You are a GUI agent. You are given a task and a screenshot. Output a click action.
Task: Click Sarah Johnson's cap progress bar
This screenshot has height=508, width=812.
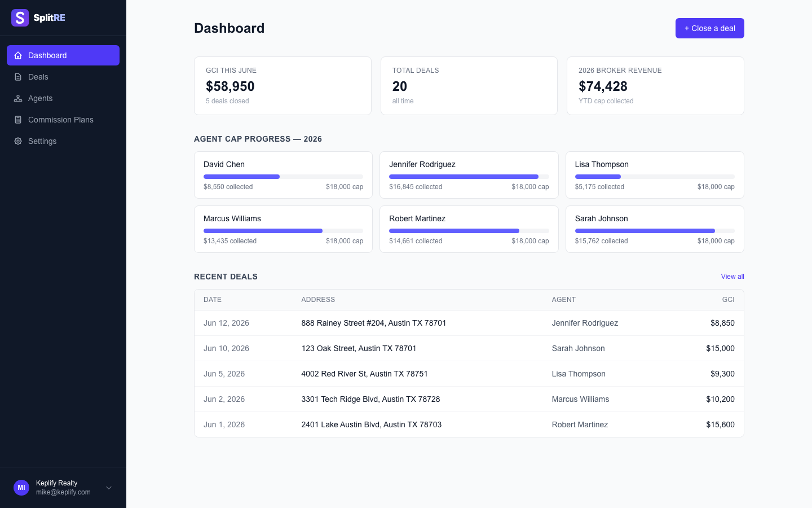click(655, 231)
